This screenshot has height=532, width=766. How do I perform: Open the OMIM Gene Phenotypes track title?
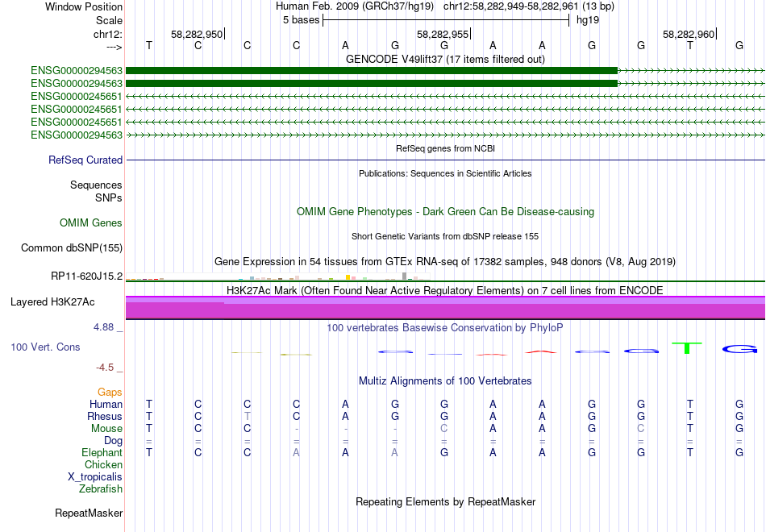tap(445, 211)
